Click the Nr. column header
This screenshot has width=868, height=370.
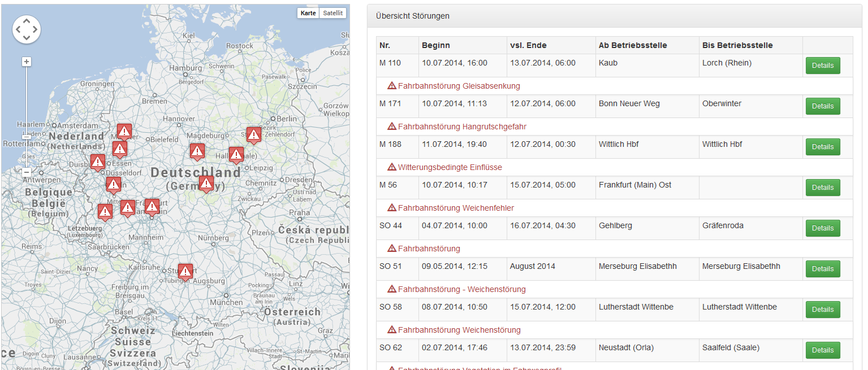point(398,45)
